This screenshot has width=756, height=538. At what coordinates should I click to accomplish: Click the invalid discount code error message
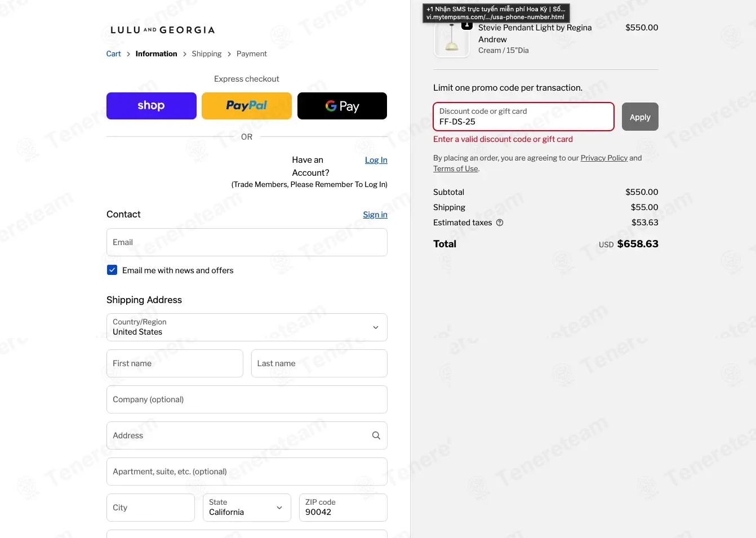click(502, 139)
